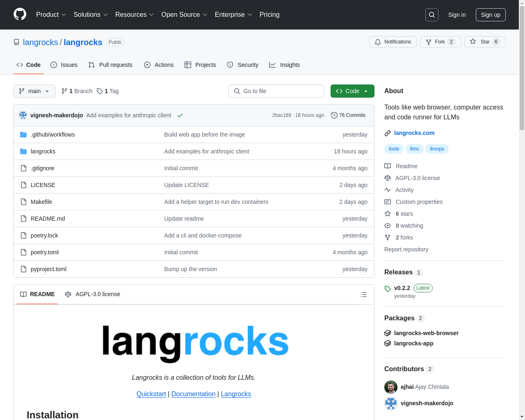Open the .gitignore file
525x420 pixels.
(x=43, y=168)
